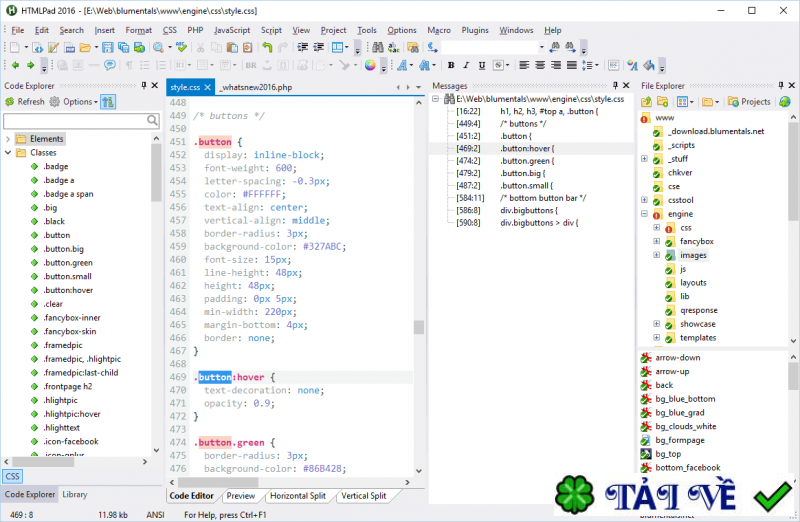Image resolution: width=800 pixels, height=522 pixels.
Task: Collapse the engine folder in File Explorer
Action: (645, 214)
